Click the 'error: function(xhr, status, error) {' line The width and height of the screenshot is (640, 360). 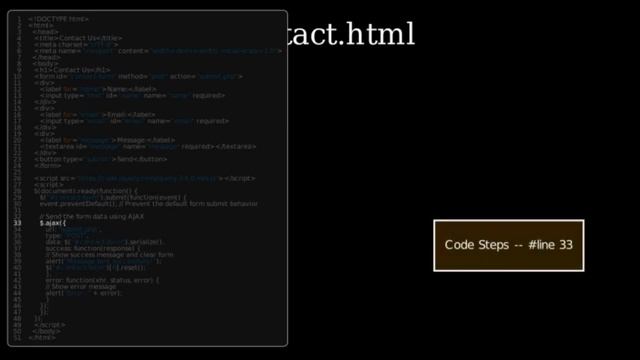102,280
